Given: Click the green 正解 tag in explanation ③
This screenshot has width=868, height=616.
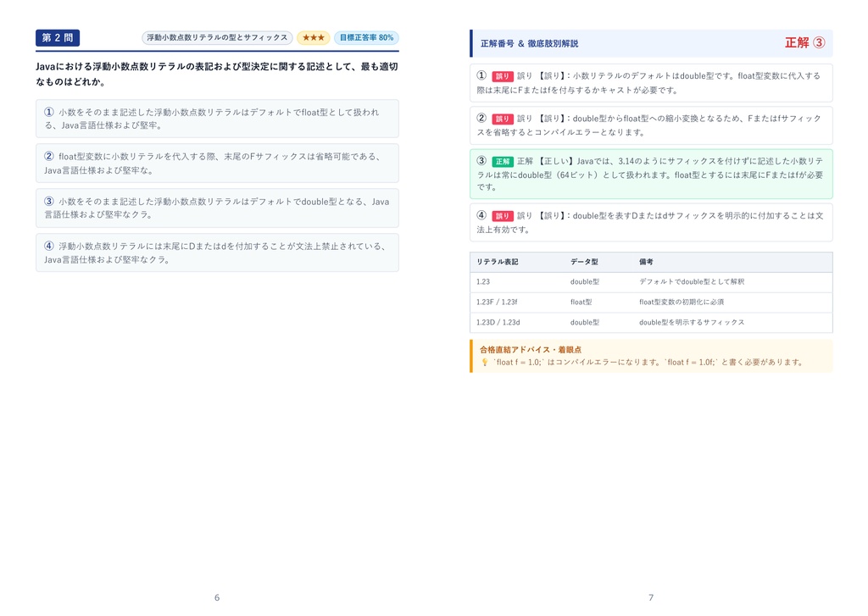Looking at the screenshot, I should pyautogui.click(x=503, y=162).
